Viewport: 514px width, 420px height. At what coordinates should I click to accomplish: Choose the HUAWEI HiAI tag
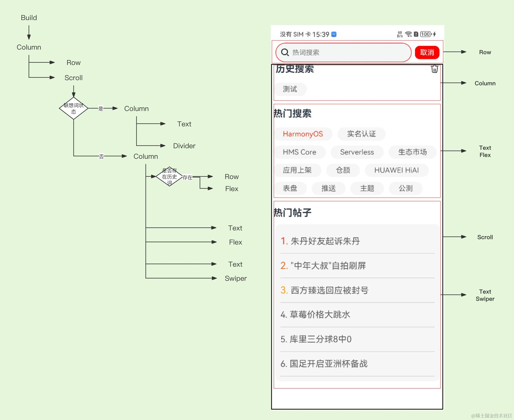click(x=396, y=170)
